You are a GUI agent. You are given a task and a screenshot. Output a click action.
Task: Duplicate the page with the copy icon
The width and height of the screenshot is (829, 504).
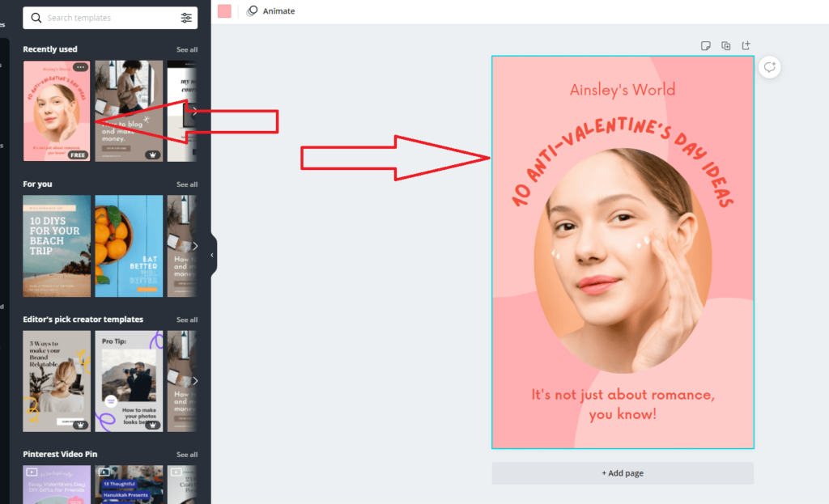coord(726,46)
